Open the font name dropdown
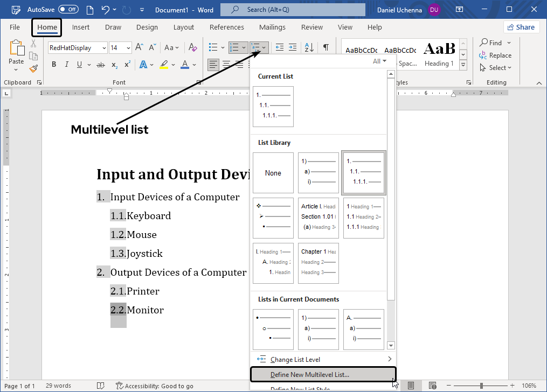Viewport: 547px width, 392px height. click(103, 48)
